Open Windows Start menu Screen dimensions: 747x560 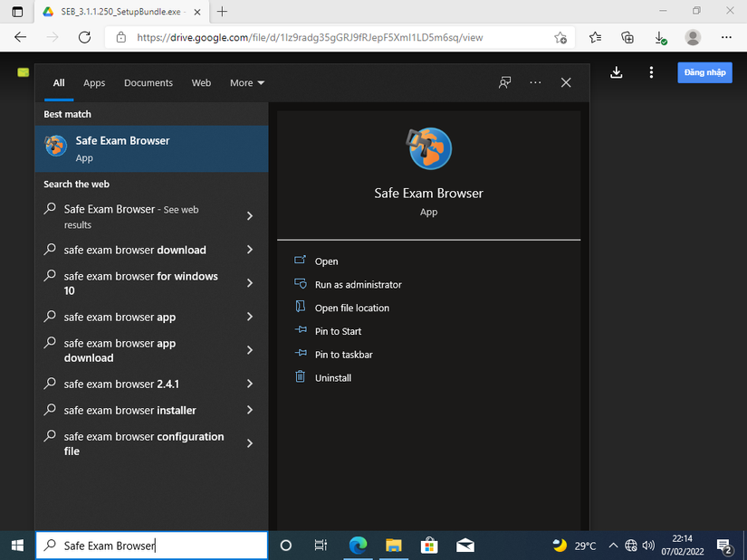(17, 546)
